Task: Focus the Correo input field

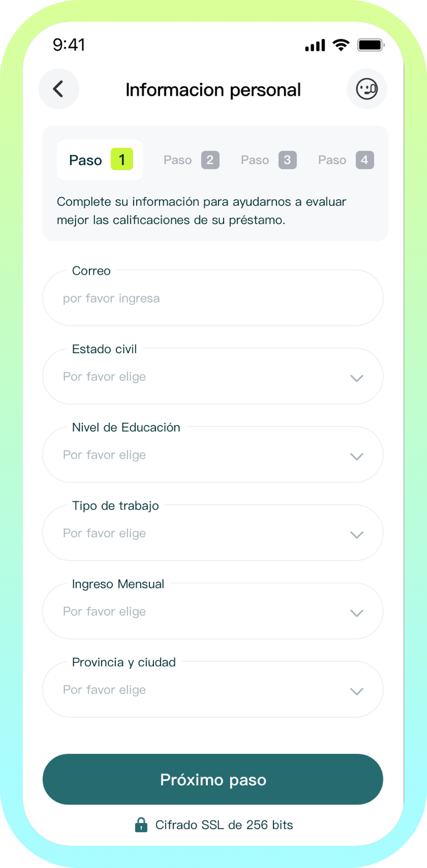Action: pos(213,298)
